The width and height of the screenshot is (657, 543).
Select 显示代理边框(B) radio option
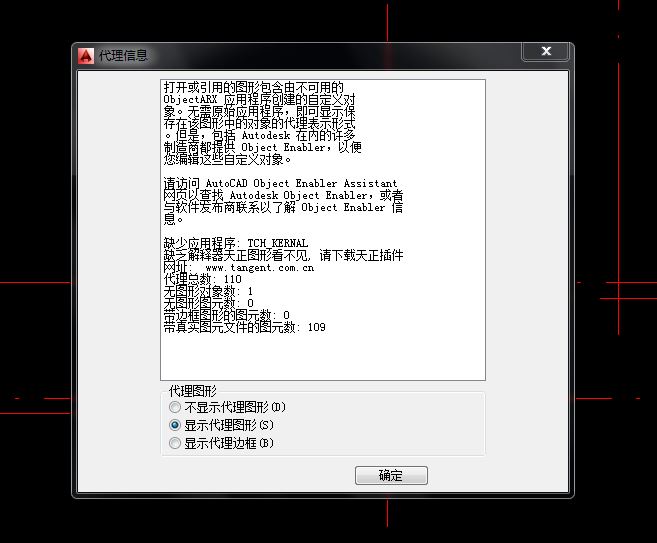[x=221, y=443]
